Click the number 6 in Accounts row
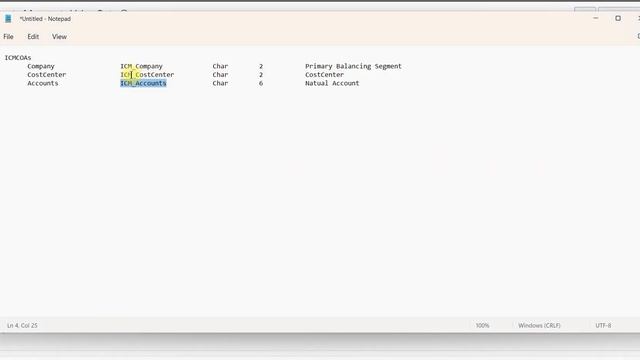 coord(261,83)
